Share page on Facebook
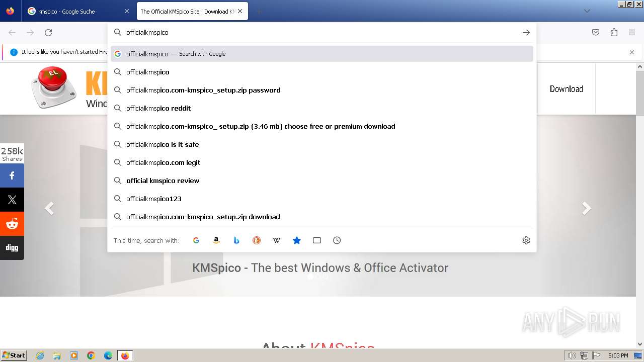 point(12,175)
